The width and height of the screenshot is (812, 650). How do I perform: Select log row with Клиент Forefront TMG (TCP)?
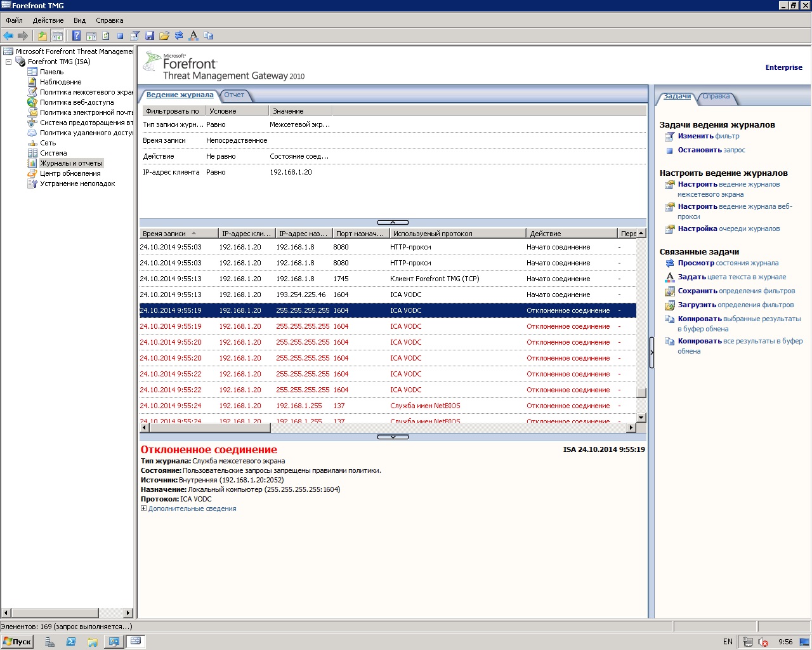pos(388,279)
